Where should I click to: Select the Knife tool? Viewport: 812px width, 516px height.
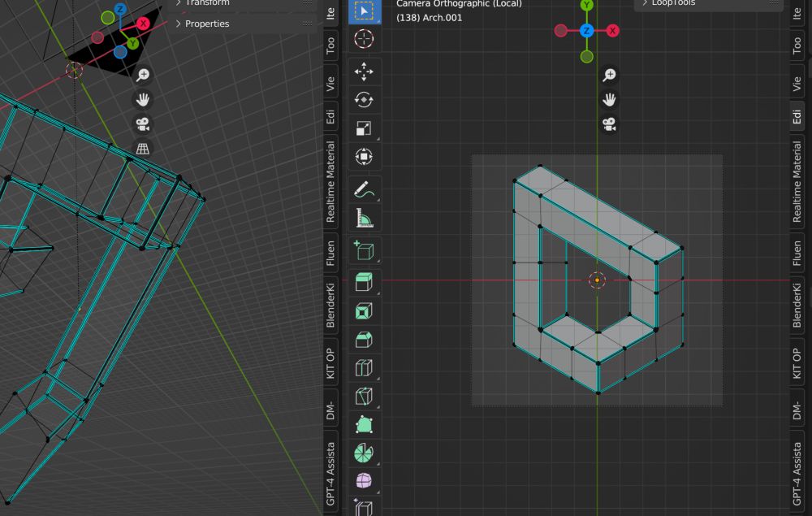pyautogui.click(x=364, y=397)
